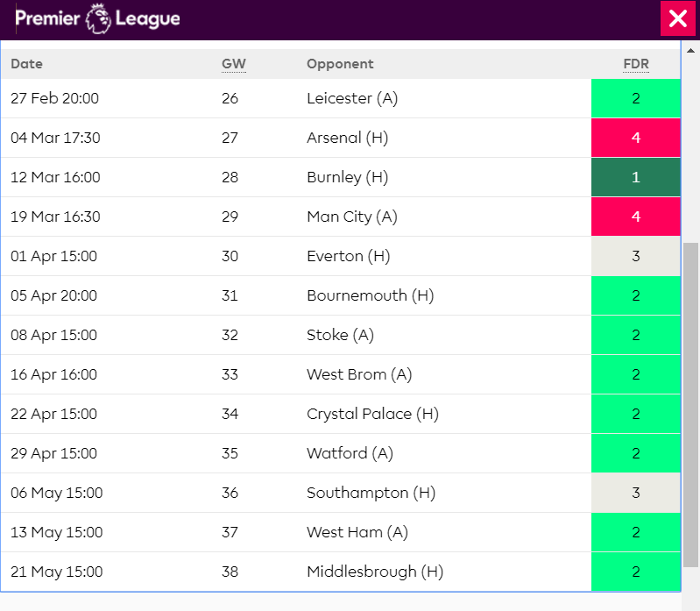
Task: Select the Arsenal (H) fixture row
Action: 351,138
